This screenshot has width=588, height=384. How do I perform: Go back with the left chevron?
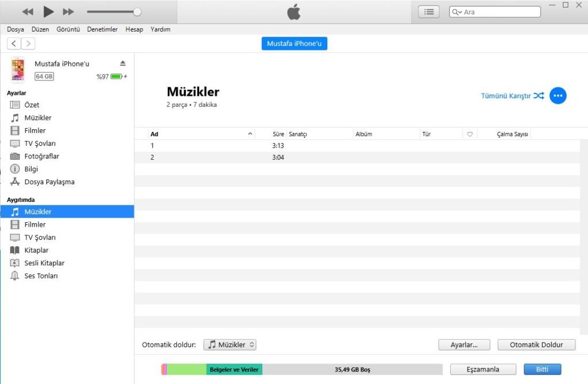(14, 44)
